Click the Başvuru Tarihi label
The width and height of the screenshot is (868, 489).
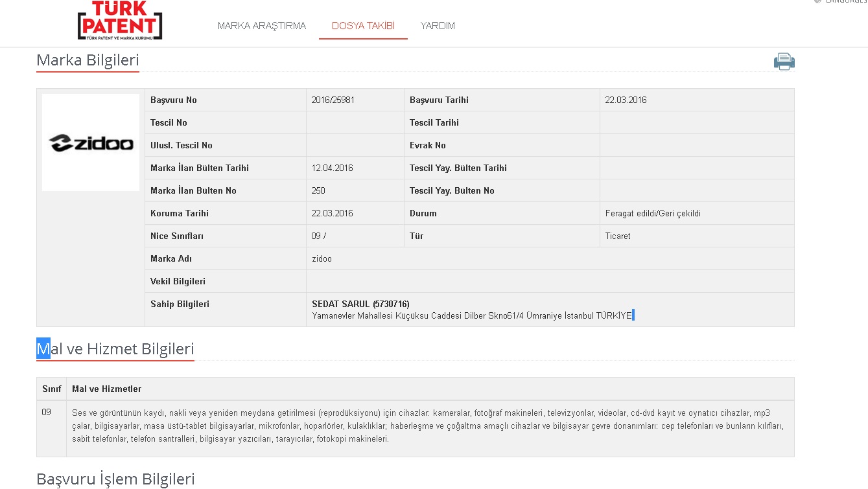(439, 100)
